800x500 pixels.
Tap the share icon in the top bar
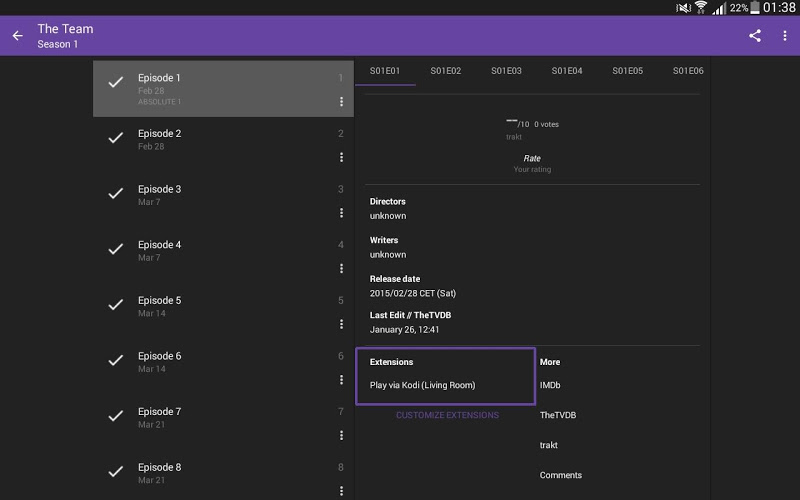[755, 36]
